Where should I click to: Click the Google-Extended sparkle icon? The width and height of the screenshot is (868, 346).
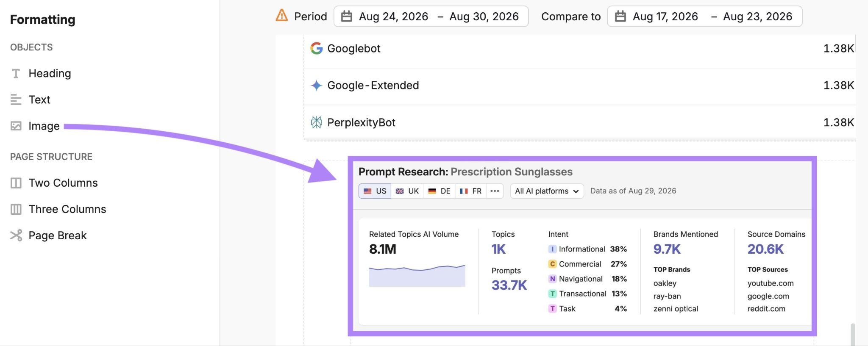(x=316, y=86)
